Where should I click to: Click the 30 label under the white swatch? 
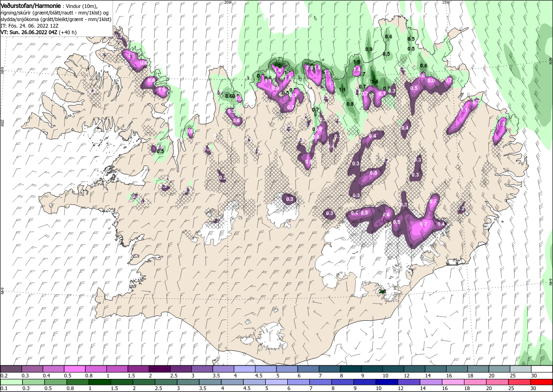535,376
